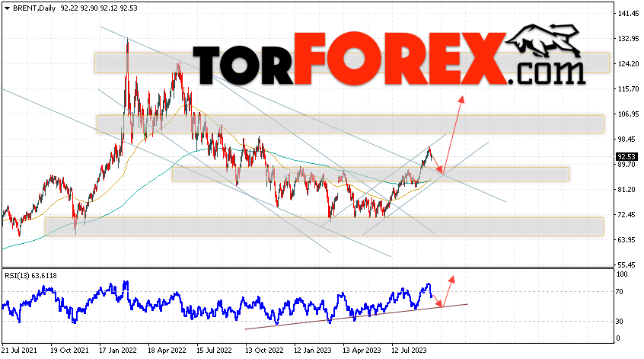Select the 141.45 price axis label

click(628, 14)
